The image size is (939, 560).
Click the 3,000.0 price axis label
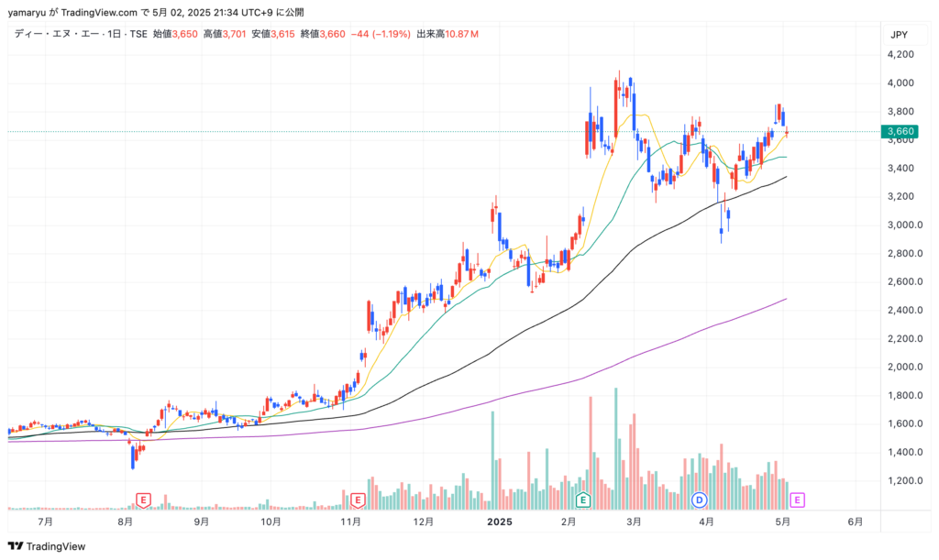tap(904, 225)
